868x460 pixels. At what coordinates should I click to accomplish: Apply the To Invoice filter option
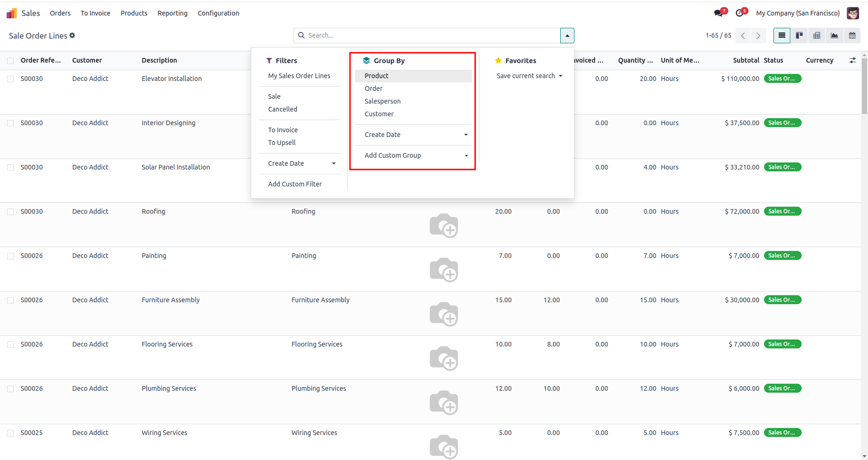pos(283,130)
